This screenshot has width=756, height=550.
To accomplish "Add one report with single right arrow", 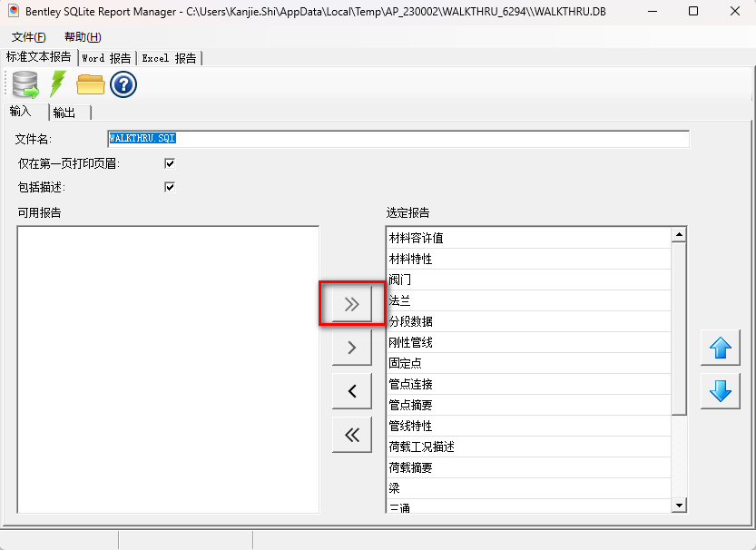I will coord(352,347).
